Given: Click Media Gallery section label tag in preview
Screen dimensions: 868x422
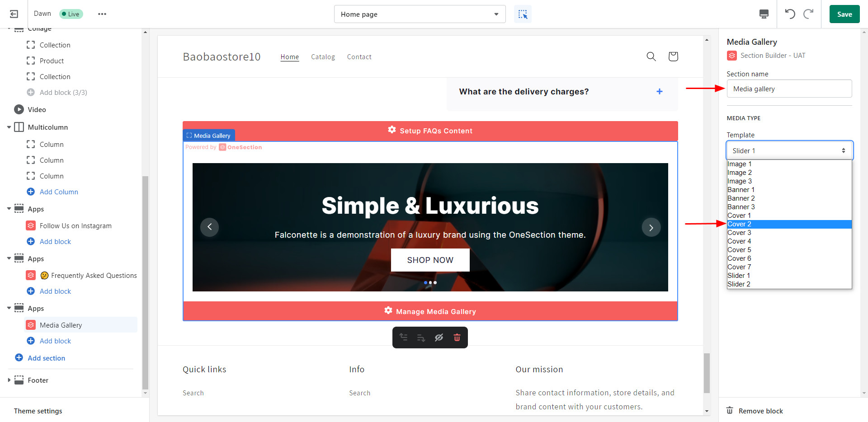Looking at the screenshot, I should [209, 136].
